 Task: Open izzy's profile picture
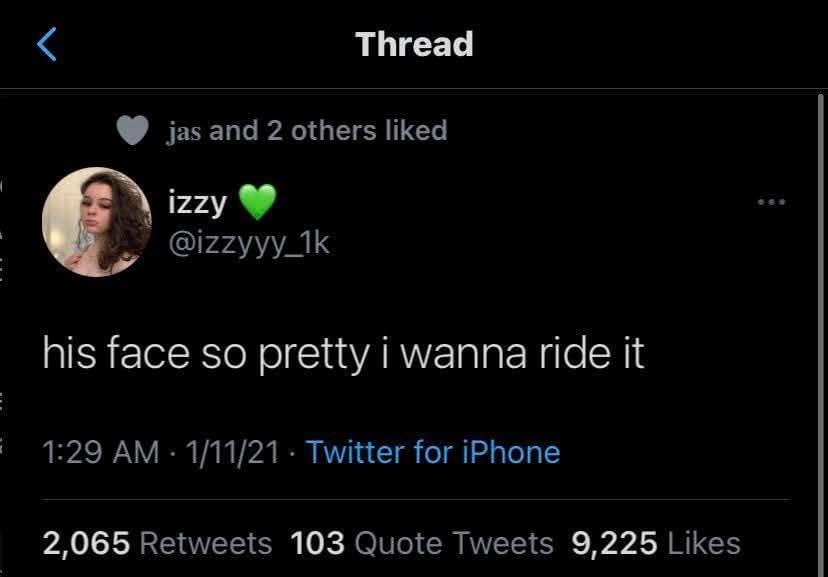pyautogui.click(x=97, y=221)
